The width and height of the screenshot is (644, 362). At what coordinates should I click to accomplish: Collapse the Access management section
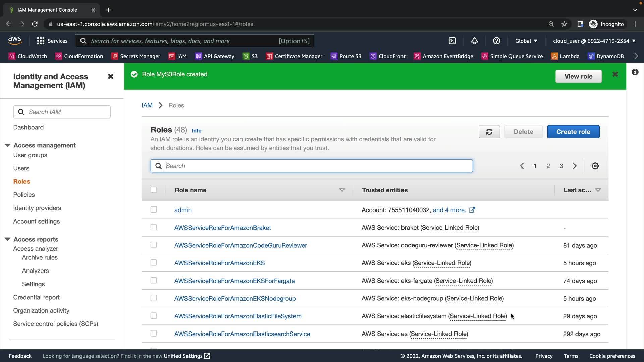pyautogui.click(x=7, y=145)
